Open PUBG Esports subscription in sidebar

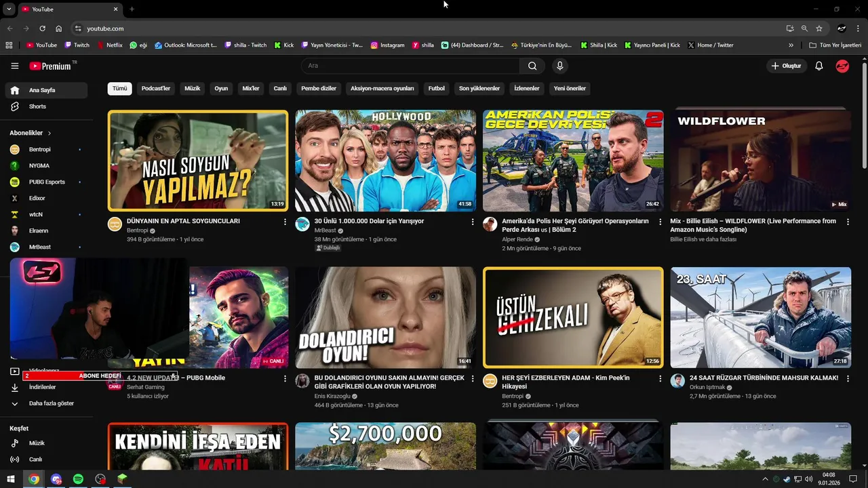pyautogui.click(x=46, y=182)
